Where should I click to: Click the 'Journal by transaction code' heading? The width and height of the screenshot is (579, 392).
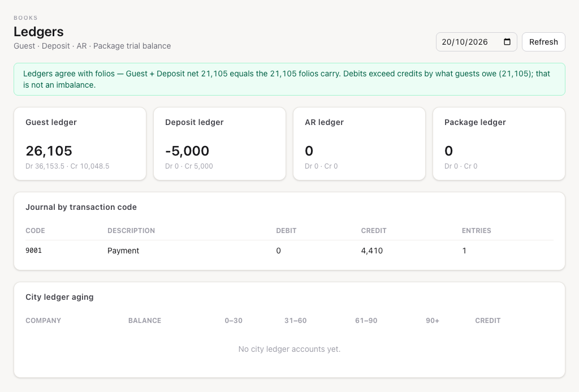point(81,207)
